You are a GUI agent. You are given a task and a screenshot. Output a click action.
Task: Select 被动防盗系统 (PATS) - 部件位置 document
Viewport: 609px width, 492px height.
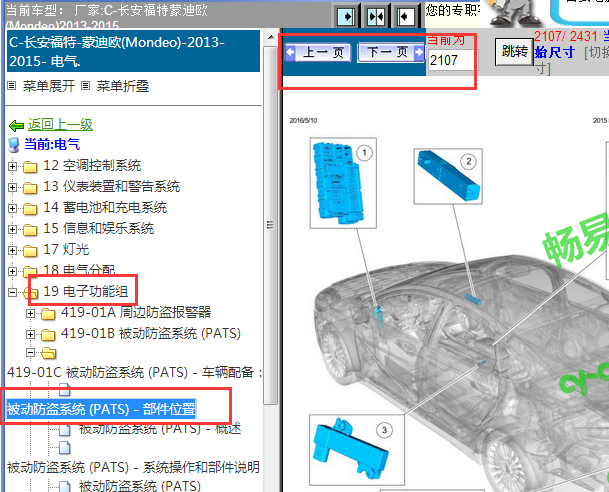[101, 409]
